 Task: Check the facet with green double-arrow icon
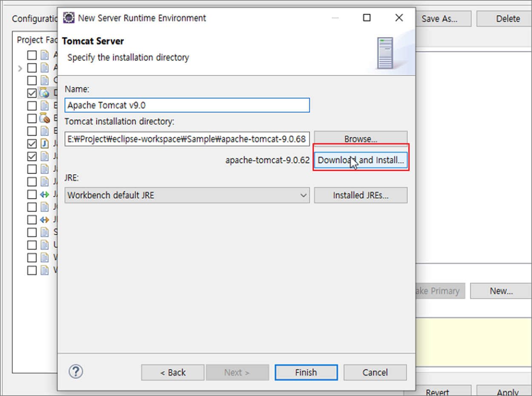pos(32,194)
